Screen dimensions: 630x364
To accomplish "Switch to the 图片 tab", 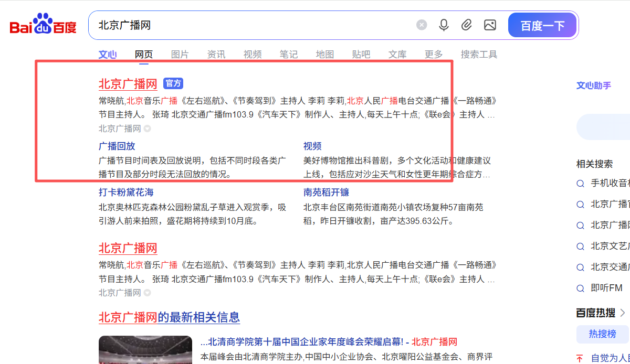I will pos(180,53).
